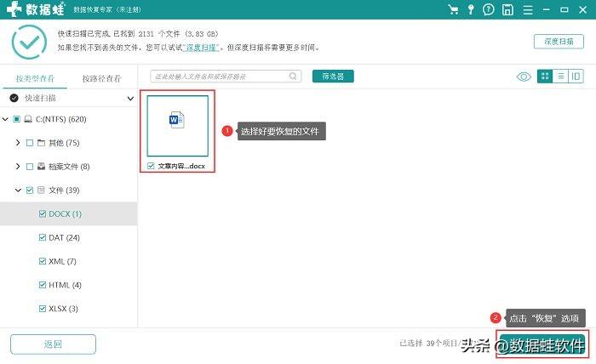This screenshot has height=364, width=596.
Task: Open the 快速扫描 dropdown arrow
Action: (130, 99)
